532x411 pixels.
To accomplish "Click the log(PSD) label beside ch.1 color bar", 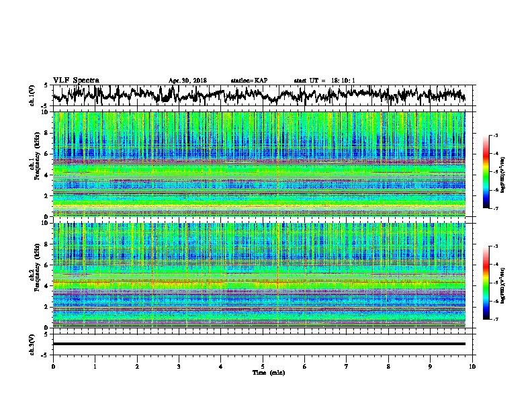I will 502,175.
